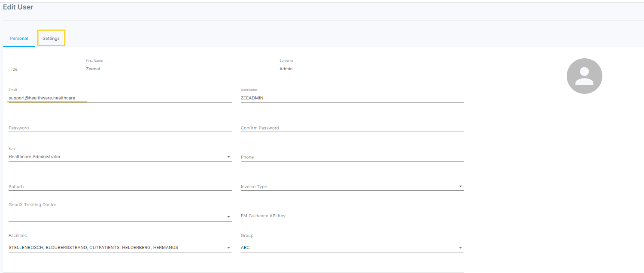The image size is (644, 273).
Task: Switch to the Settings tab
Action: (x=51, y=39)
